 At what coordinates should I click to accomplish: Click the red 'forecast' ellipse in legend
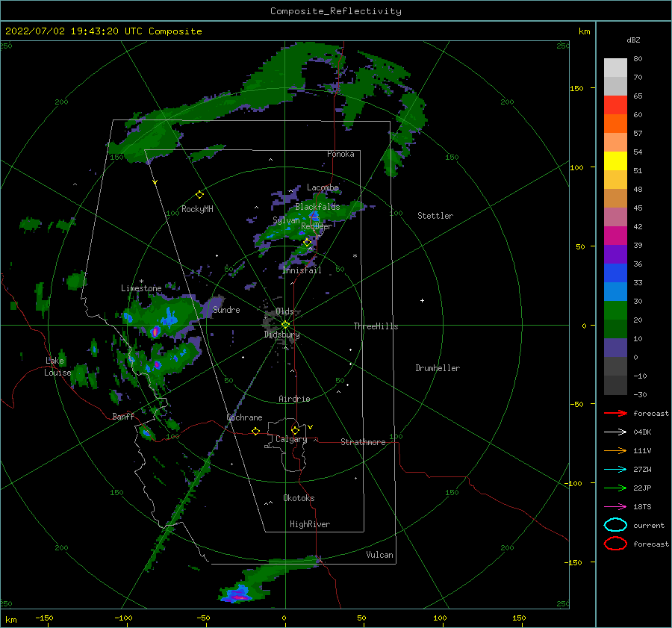click(615, 544)
